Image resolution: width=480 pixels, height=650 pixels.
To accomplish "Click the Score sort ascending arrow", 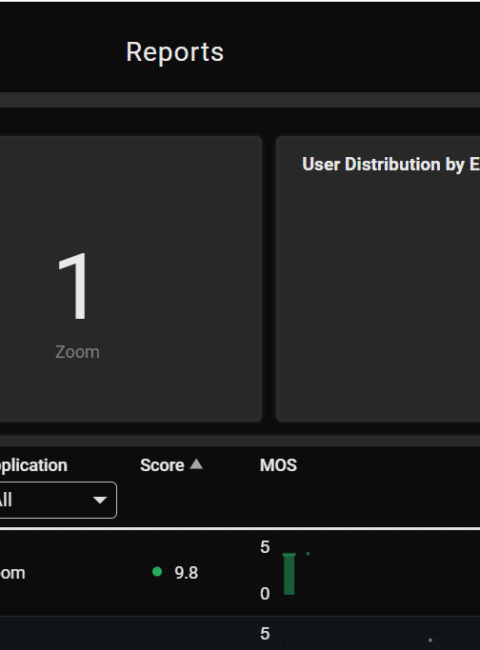I will pyautogui.click(x=196, y=464).
